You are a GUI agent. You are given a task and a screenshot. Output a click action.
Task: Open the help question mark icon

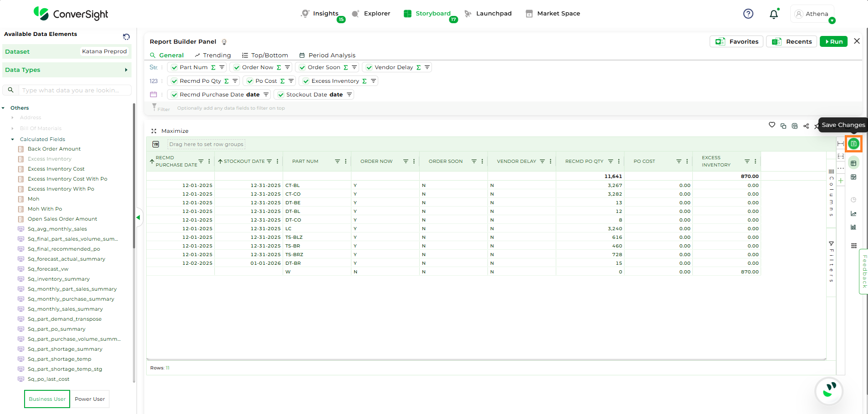pyautogui.click(x=748, y=14)
